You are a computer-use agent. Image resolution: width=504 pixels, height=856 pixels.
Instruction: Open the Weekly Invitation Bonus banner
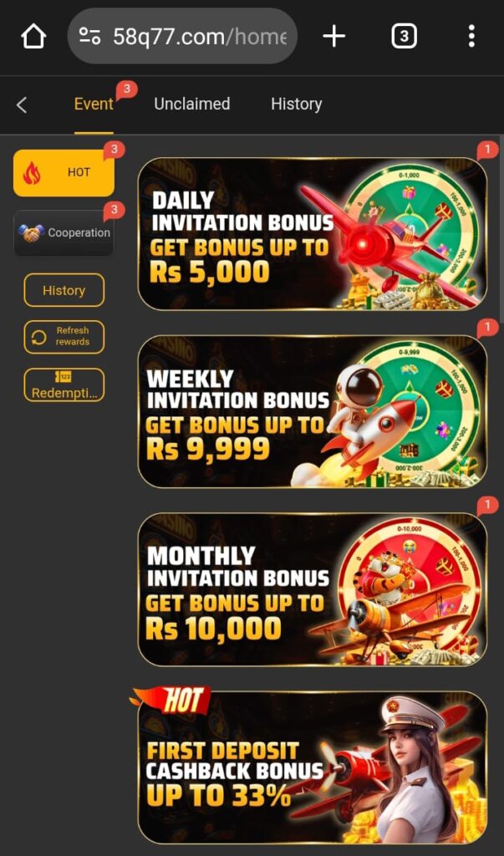coord(313,411)
